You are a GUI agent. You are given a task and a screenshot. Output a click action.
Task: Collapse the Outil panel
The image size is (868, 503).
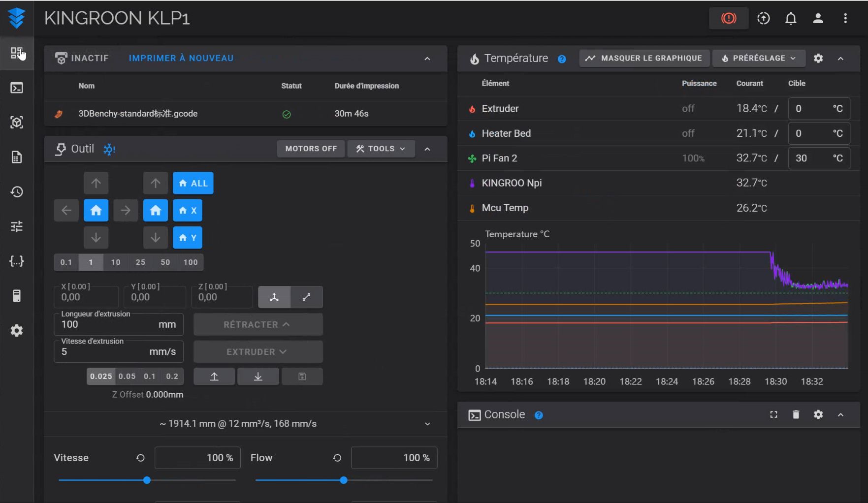(427, 149)
